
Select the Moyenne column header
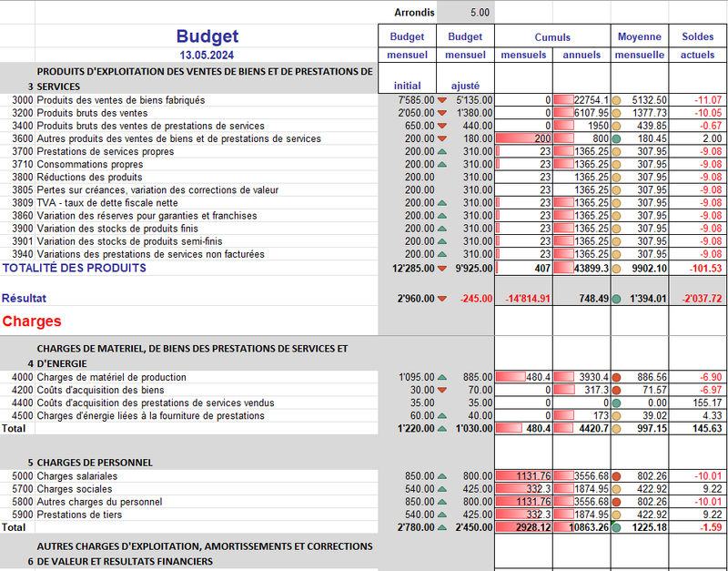tap(640, 36)
